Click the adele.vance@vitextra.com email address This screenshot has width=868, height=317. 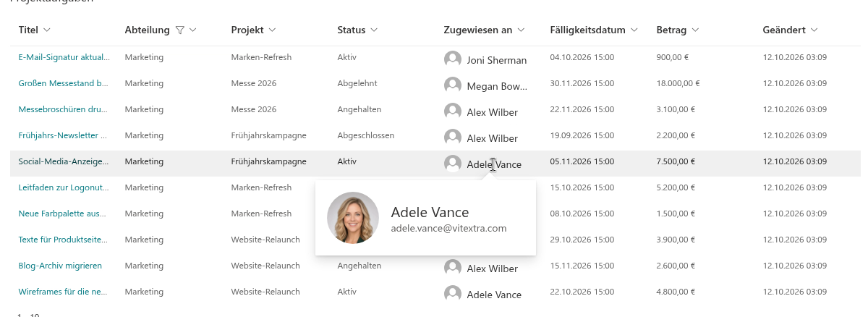click(x=448, y=228)
